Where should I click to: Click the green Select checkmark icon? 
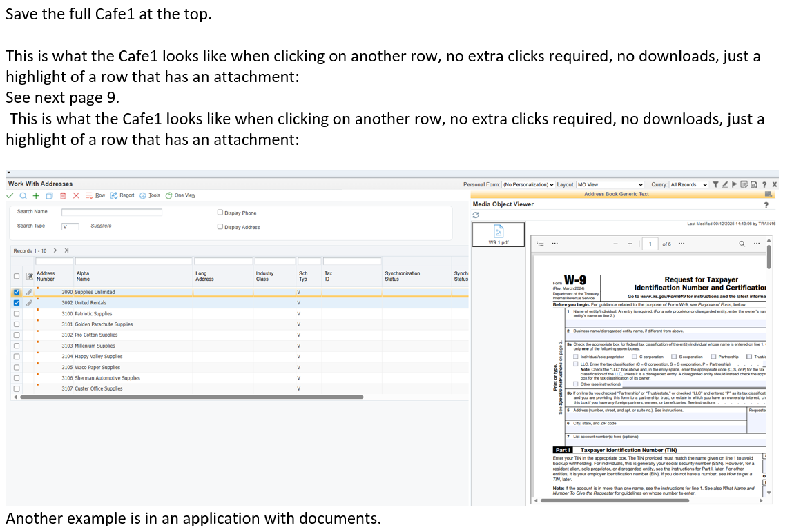[x=11, y=195]
